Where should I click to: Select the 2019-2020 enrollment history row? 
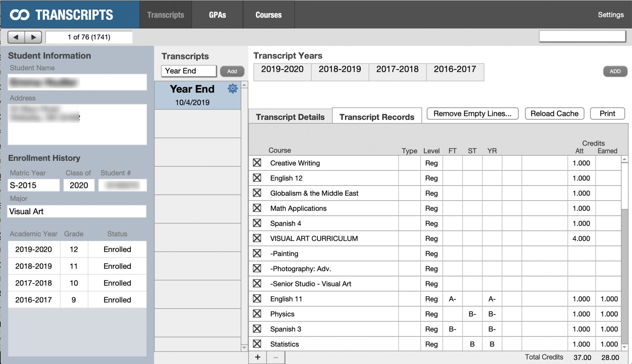[x=77, y=249]
